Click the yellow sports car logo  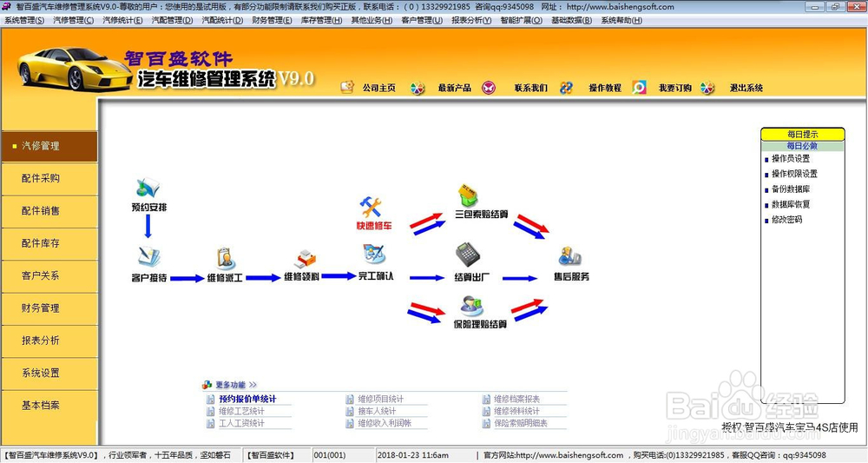click(74, 69)
